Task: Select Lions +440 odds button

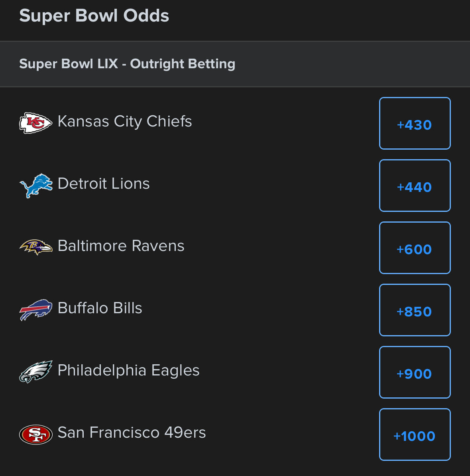Action: (415, 186)
